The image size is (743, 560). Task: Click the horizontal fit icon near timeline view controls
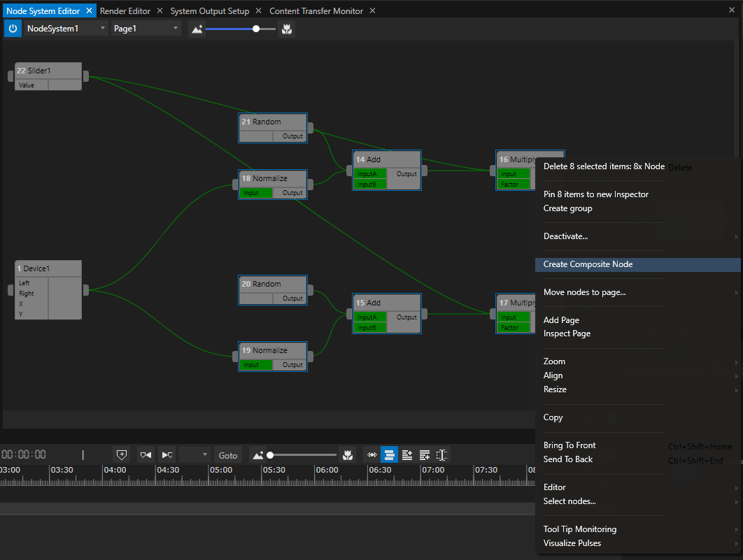[371, 454]
